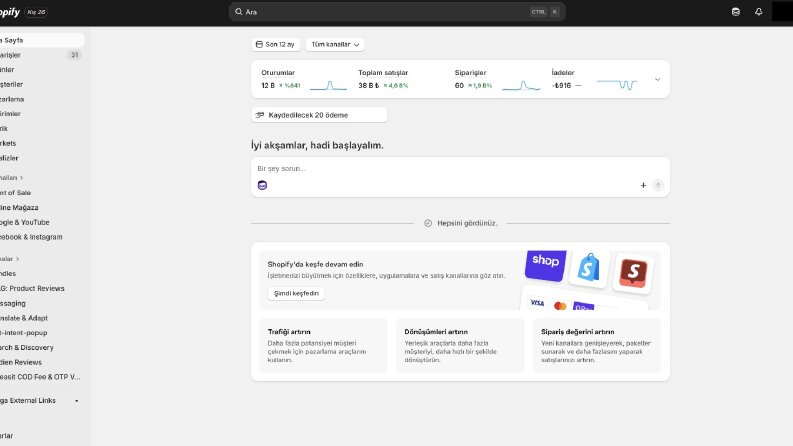Click the Siparişler metric value 60

click(x=459, y=85)
